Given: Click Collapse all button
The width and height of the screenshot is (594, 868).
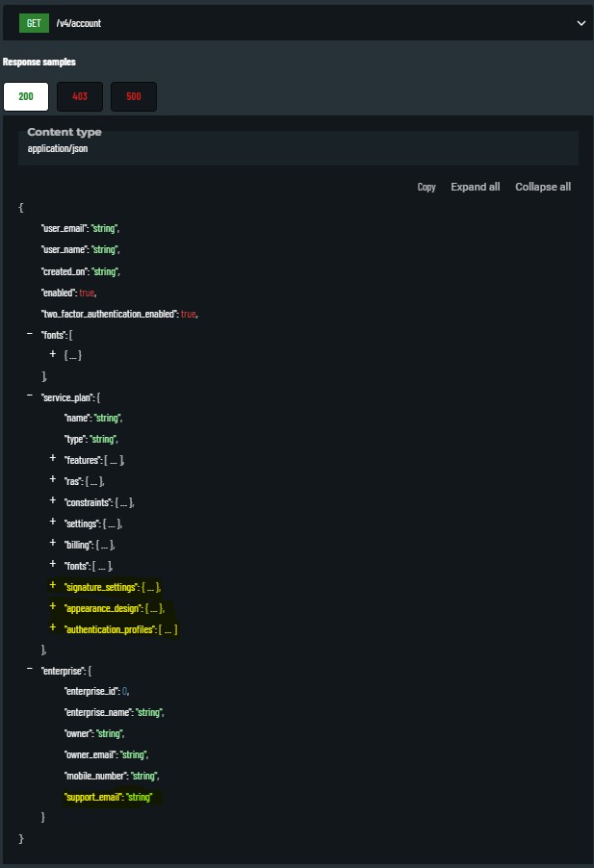Looking at the screenshot, I should pos(543,187).
